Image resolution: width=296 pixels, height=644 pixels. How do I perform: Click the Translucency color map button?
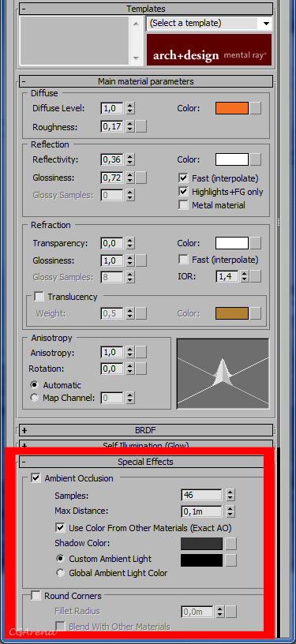pos(256,313)
